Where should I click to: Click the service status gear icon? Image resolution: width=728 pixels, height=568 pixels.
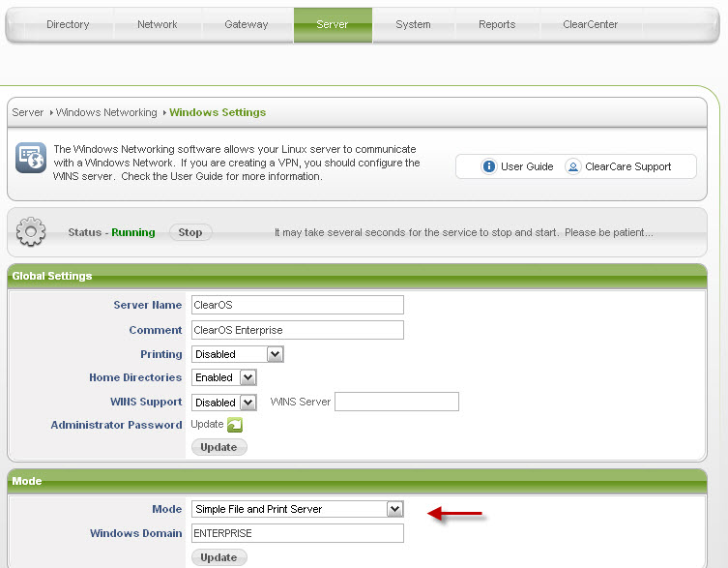click(x=31, y=231)
